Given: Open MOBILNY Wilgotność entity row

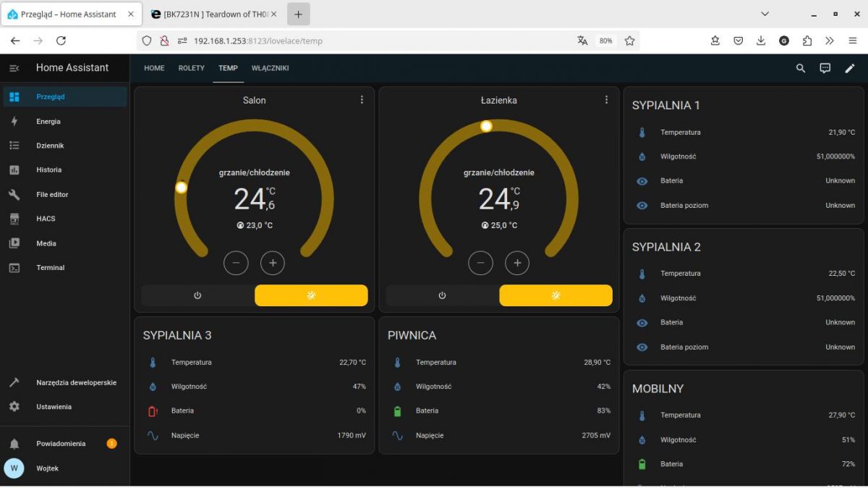Looking at the screenshot, I should (744, 439).
